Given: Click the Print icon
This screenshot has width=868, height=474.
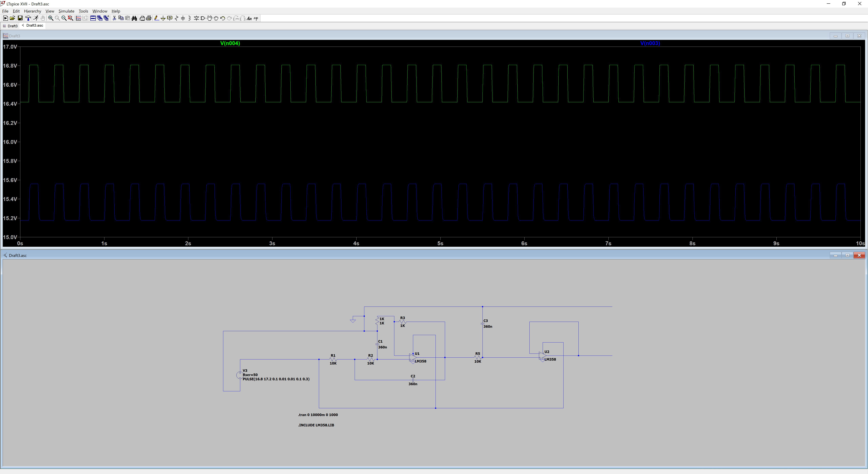Looking at the screenshot, I should coord(149,18).
